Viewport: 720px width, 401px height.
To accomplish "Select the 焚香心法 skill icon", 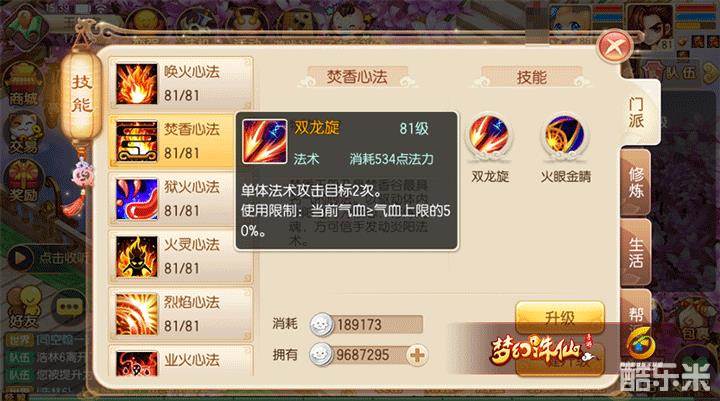I will coord(136,141).
